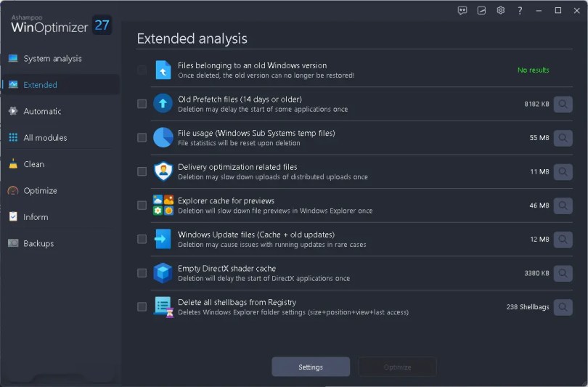Click the Backups safe icon
Viewport: 588px width, 387px height.
tap(13, 243)
